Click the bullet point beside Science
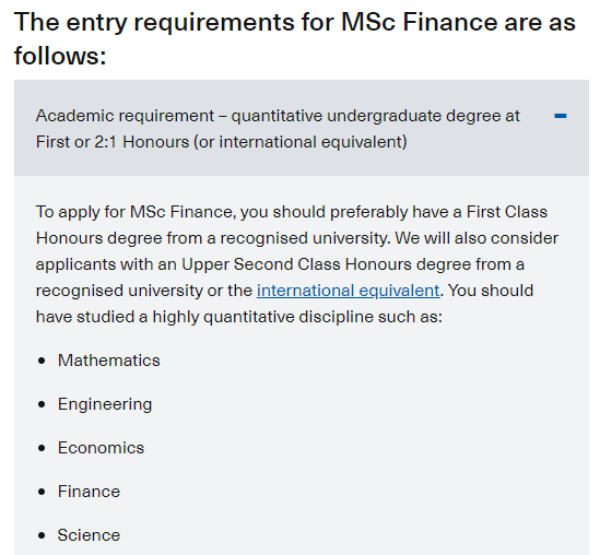The image size is (600, 555). [x=42, y=536]
